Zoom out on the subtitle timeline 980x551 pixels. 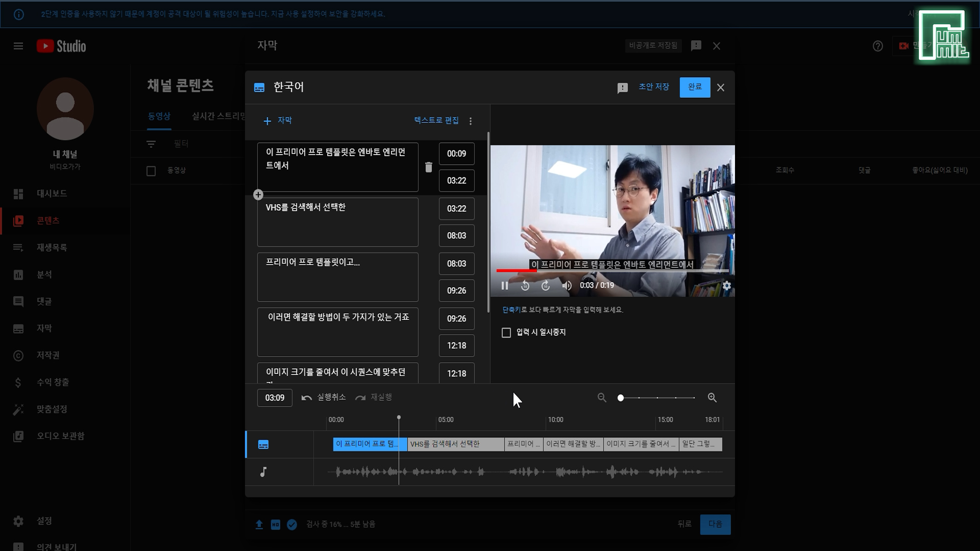pos(602,398)
